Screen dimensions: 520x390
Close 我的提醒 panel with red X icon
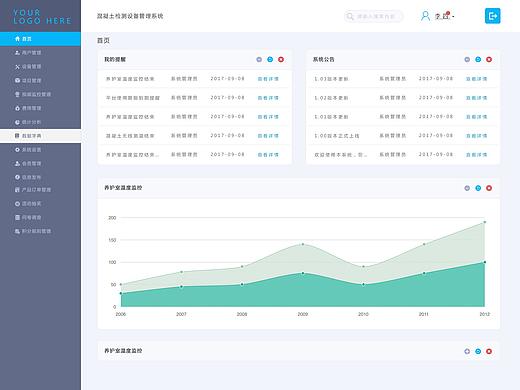(281, 59)
